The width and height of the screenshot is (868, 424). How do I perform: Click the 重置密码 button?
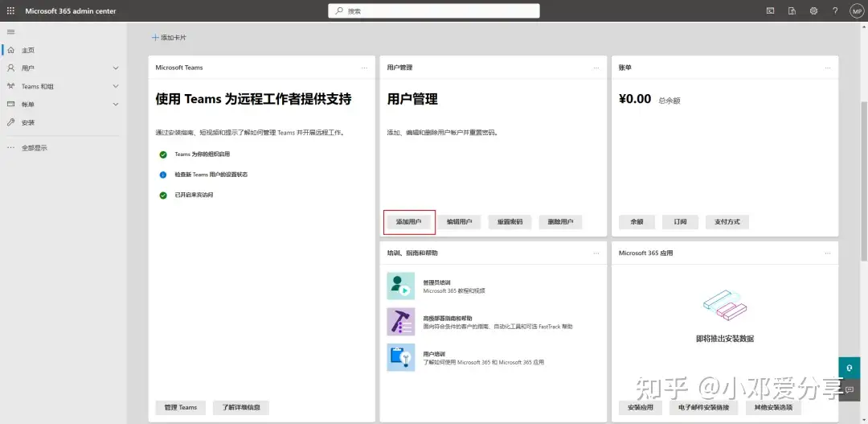pos(510,222)
